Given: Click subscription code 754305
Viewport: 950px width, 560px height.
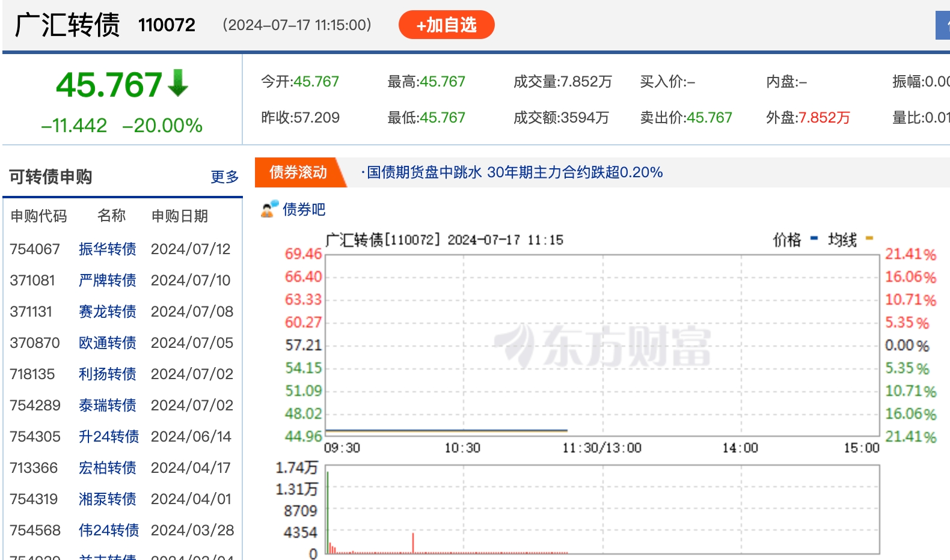Looking at the screenshot, I should [x=35, y=436].
